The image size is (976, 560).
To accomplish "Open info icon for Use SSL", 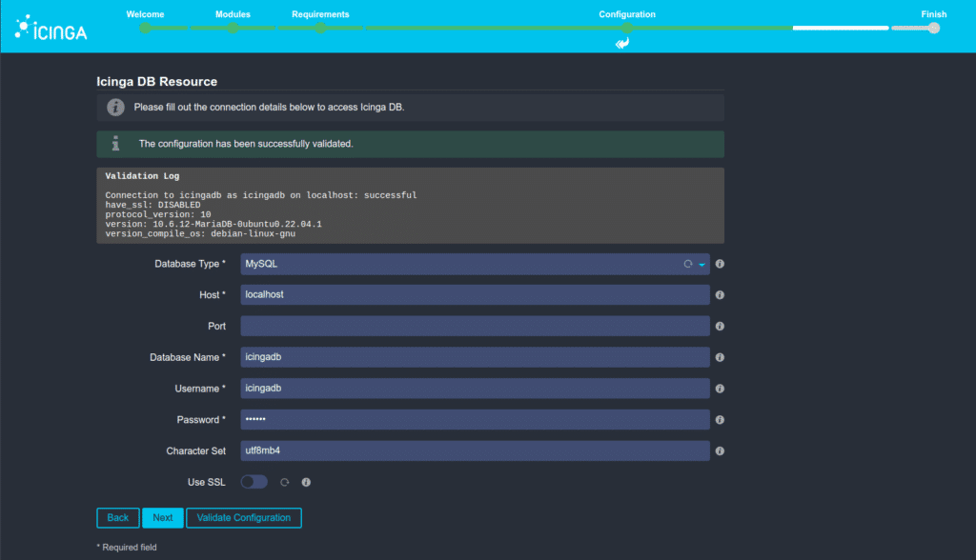I will [306, 482].
